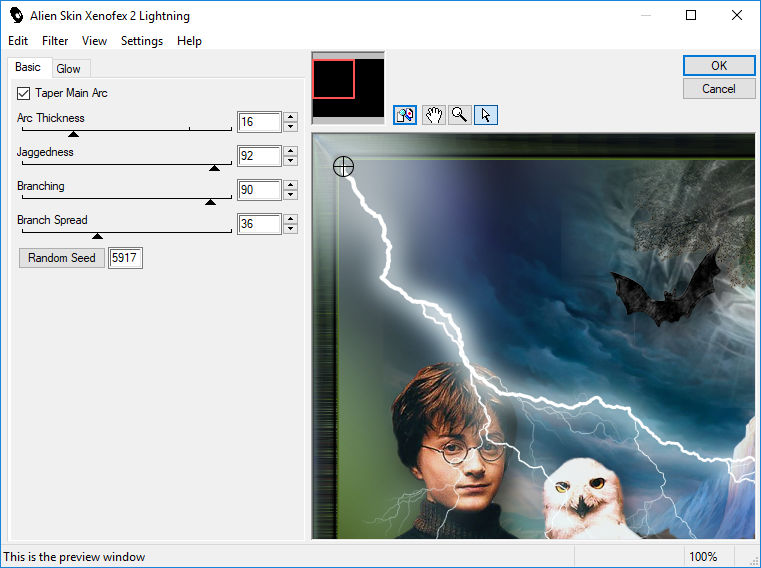Click the Branching value field
The width and height of the screenshot is (761, 568).
[260, 190]
